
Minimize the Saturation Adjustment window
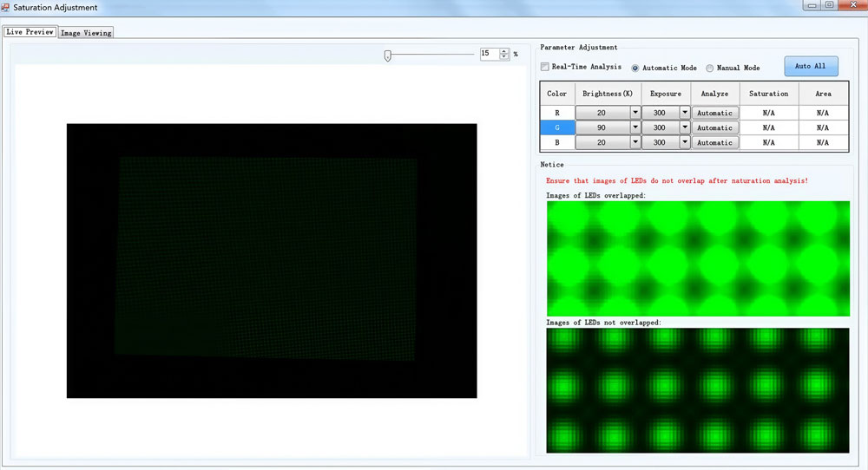812,5
